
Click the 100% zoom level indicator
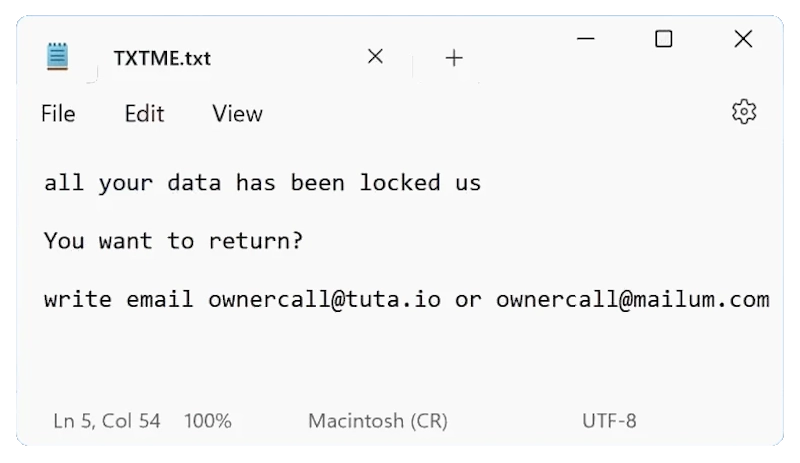(x=208, y=421)
